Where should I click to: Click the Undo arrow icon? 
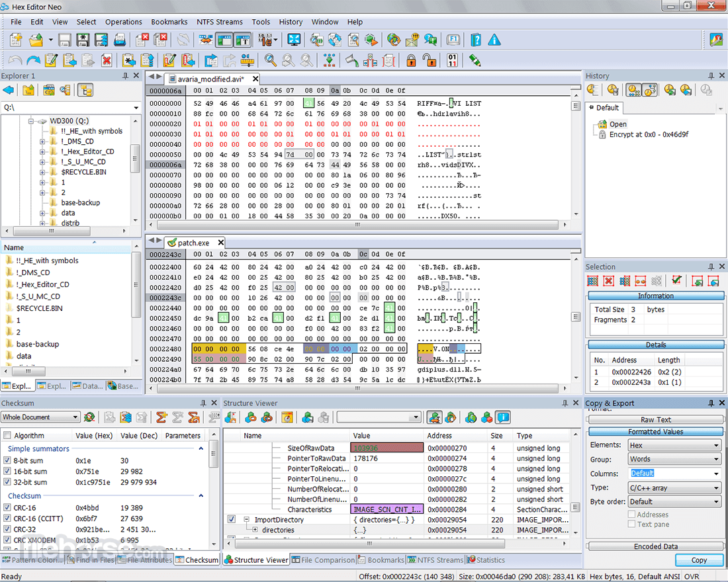15,60
